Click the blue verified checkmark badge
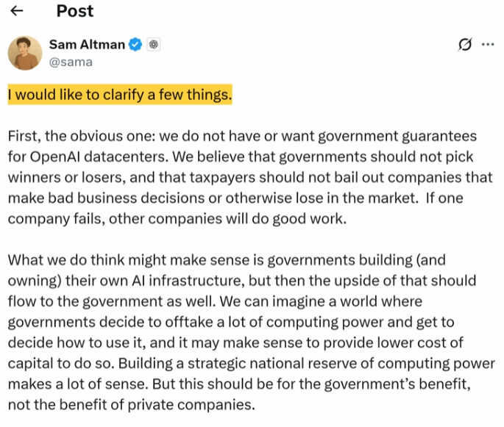Screen dimensions: 504x427 tap(135, 45)
